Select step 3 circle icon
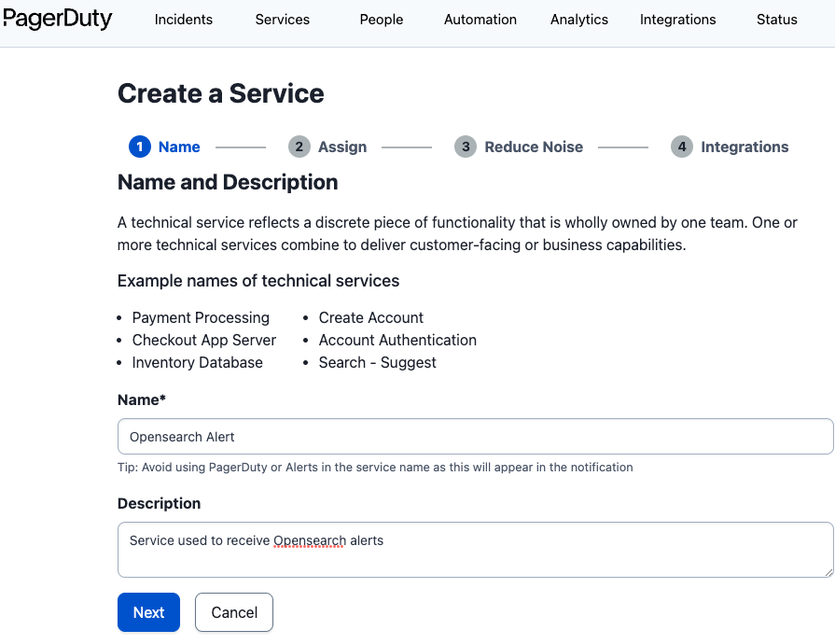Image resolution: width=835 pixels, height=644 pixels. pos(466,147)
